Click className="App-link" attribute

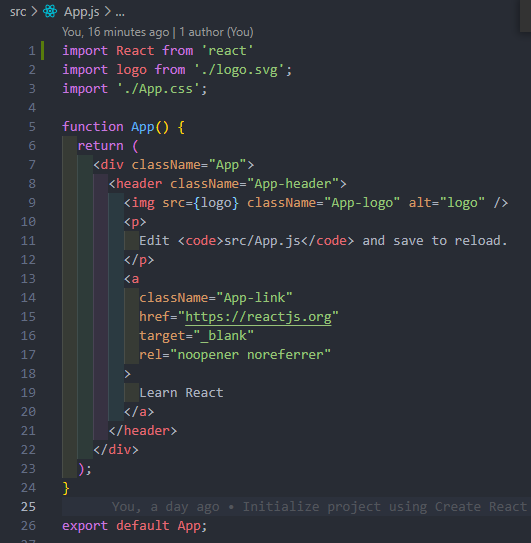[x=216, y=298]
